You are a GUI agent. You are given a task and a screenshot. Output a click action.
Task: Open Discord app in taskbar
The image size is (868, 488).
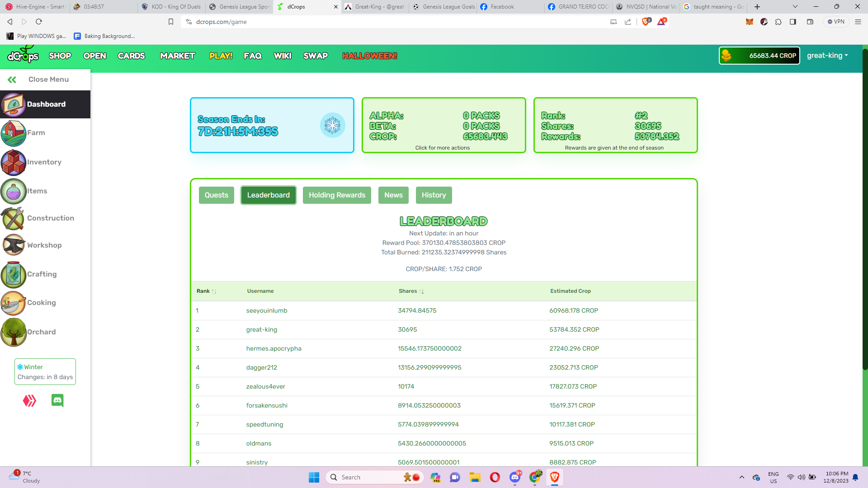515,477
